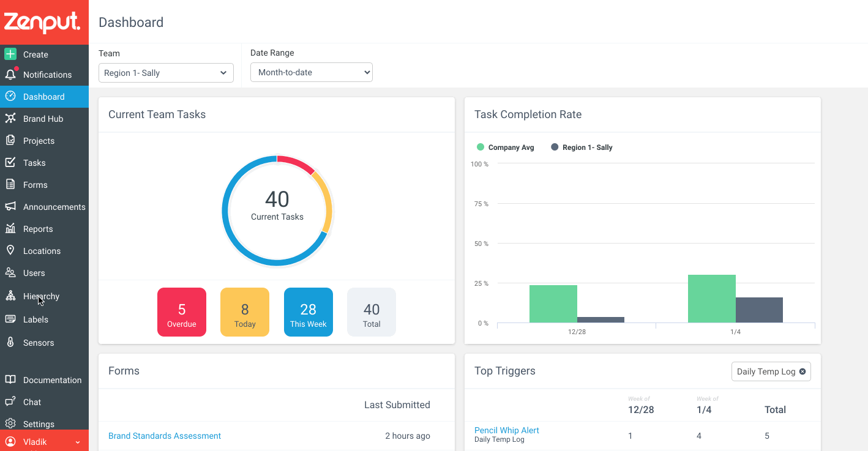Click the Hierarchy tree icon

[x=10, y=296]
